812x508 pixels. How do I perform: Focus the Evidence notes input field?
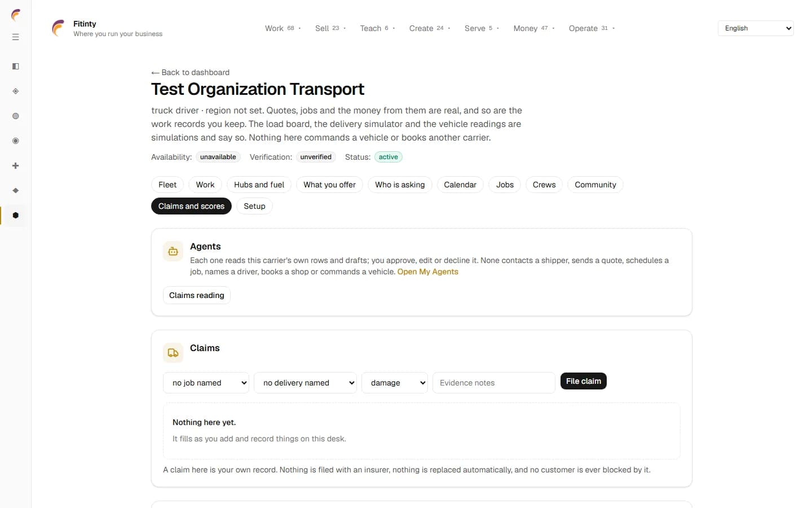point(494,383)
